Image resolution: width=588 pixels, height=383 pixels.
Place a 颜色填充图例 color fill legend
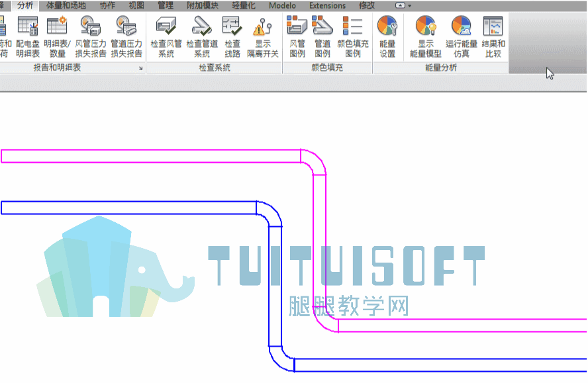point(353,37)
